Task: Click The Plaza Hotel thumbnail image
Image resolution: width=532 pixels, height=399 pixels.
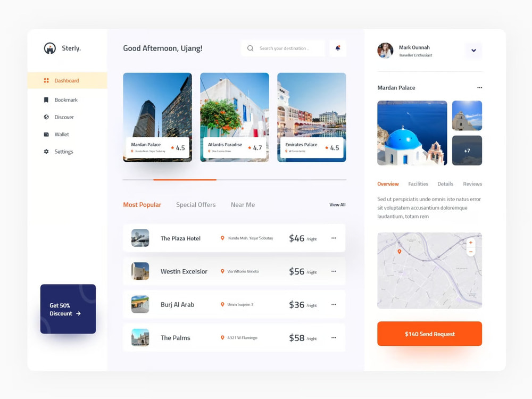Action: [x=140, y=238]
